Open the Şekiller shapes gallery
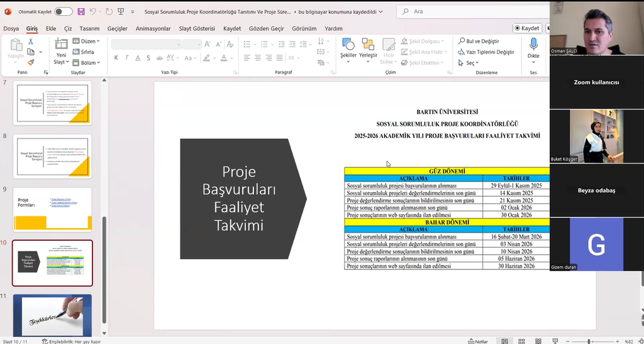 pyautogui.click(x=348, y=48)
